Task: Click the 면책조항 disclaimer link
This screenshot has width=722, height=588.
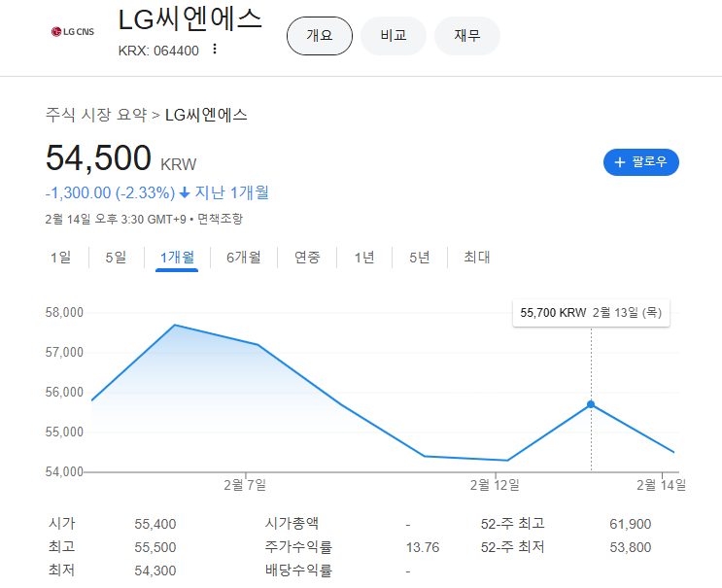Action: [x=221, y=219]
